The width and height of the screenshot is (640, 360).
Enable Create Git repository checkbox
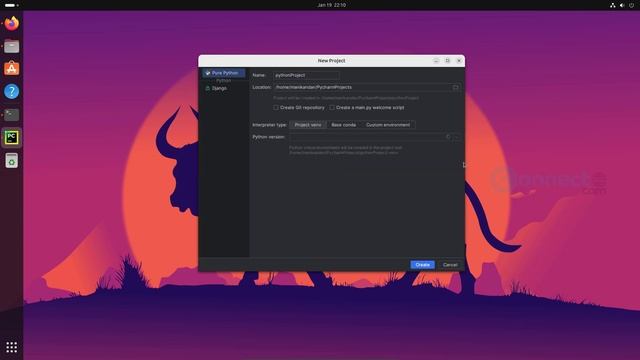(276, 108)
